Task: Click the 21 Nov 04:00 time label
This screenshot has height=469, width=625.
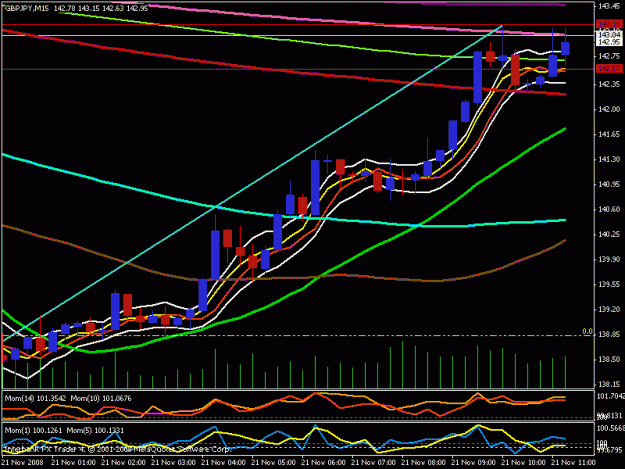Action: pyautogui.click(x=223, y=463)
